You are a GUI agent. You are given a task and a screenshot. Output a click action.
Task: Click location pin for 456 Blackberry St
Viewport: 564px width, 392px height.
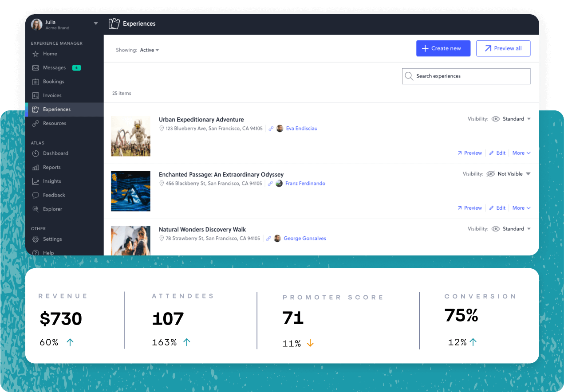162,184
